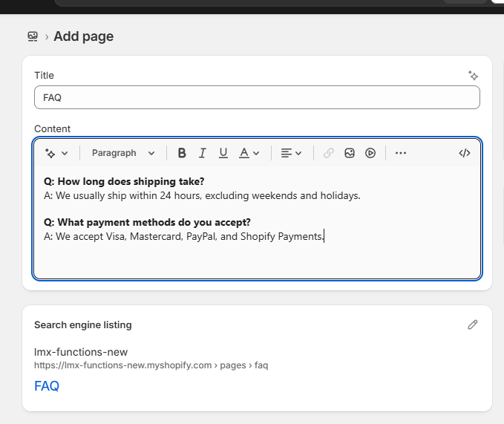Click the payment methods answer line
The width and height of the screenshot is (504, 424).
click(184, 236)
